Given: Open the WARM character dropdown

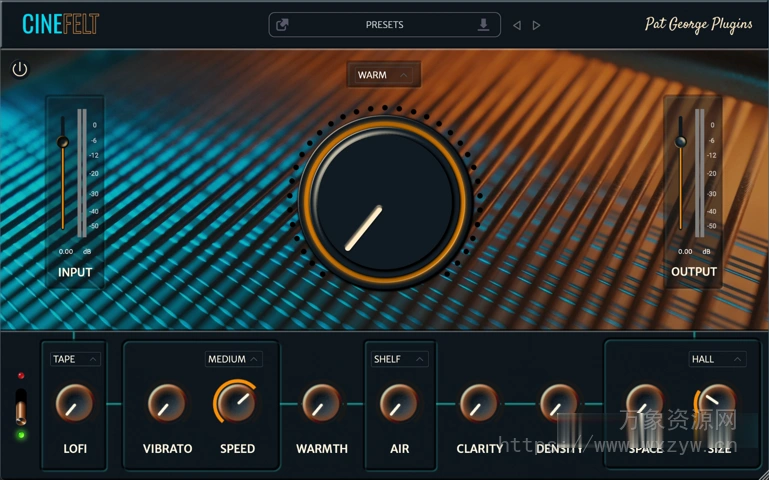Looking at the screenshot, I should [384, 75].
